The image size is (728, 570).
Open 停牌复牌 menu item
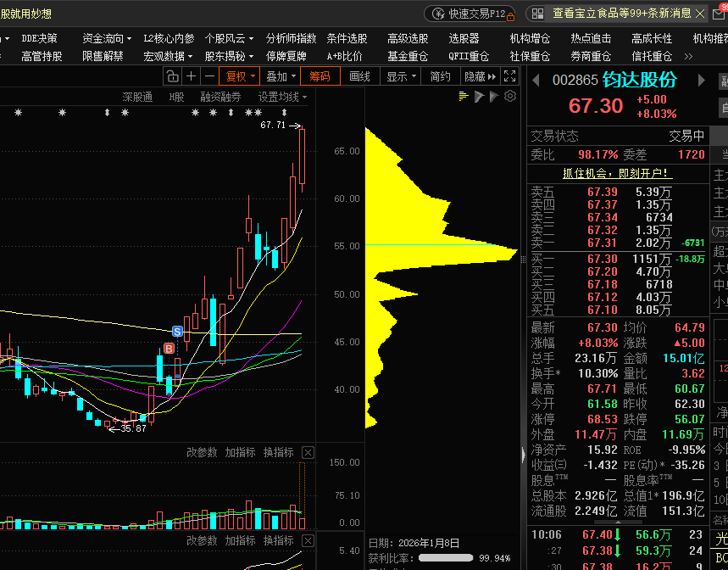point(286,56)
